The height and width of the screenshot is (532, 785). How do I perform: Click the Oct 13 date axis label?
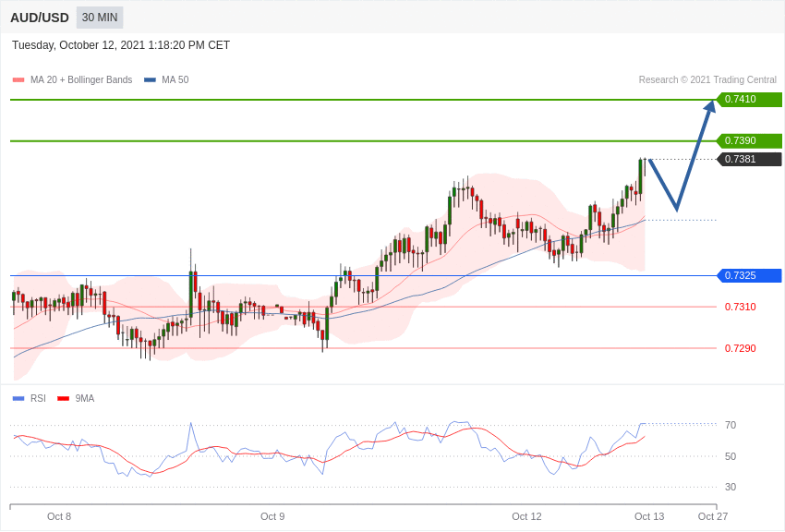click(649, 516)
